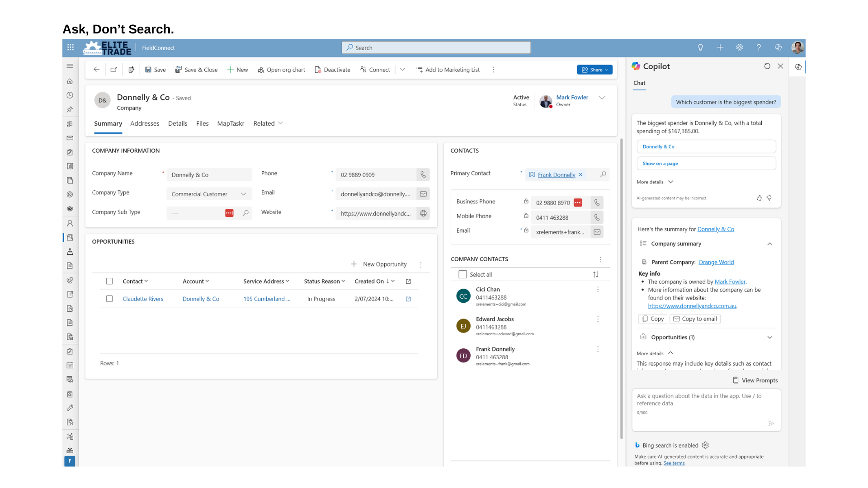The image size is (868, 488).
Task: Email the primary contact via envelope icon
Action: [597, 232]
